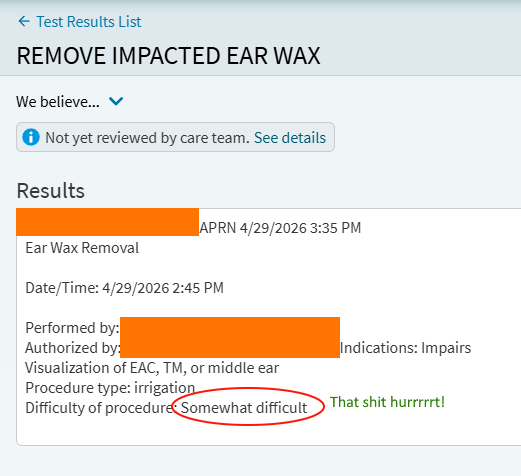
Task: Click the back arrow icon
Action: click(24, 21)
